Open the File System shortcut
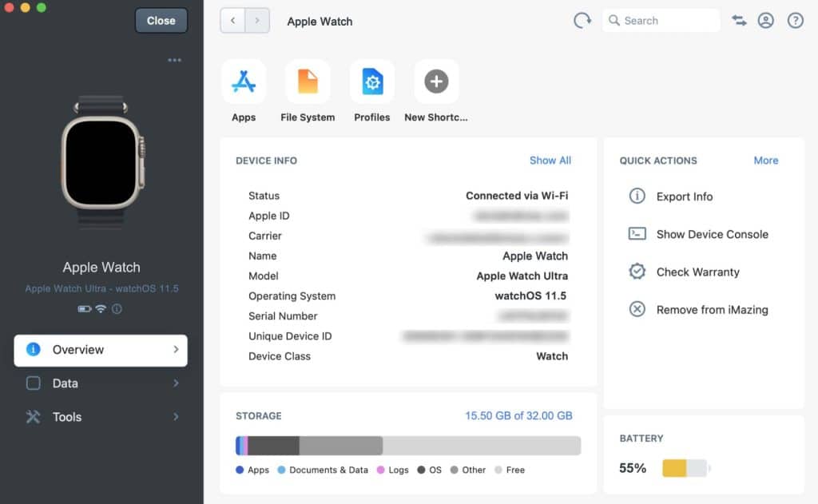Viewport: 818px width, 504px height. pyautogui.click(x=308, y=81)
